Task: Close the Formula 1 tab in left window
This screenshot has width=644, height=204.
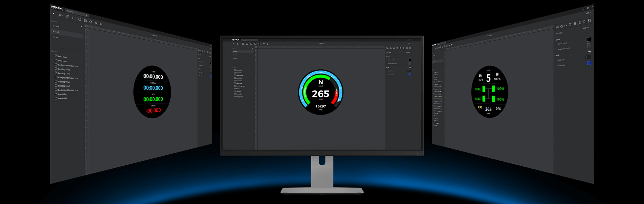Action: click(x=86, y=15)
